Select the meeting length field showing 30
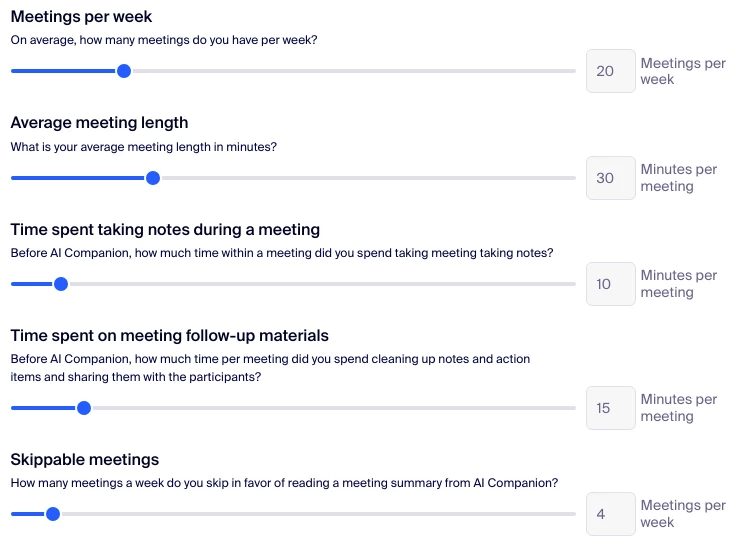Image resolution: width=733 pixels, height=545 pixels. click(x=610, y=178)
